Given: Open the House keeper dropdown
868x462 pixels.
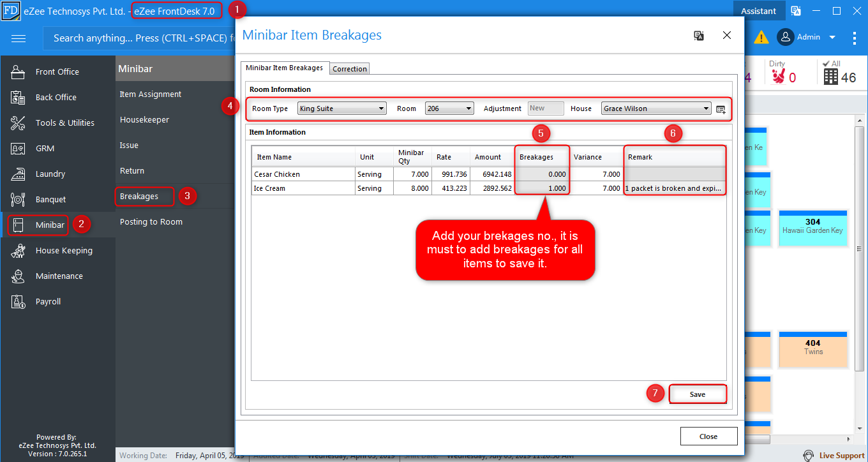Looking at the screenshot, I should (x=656, y=108).
